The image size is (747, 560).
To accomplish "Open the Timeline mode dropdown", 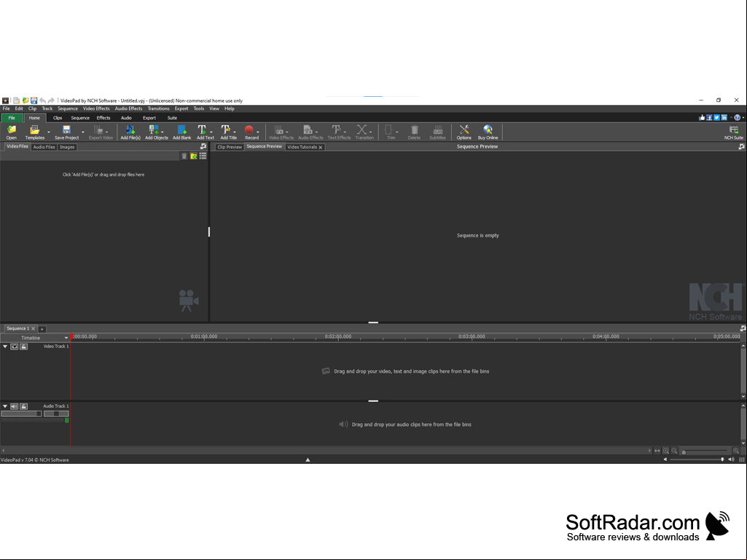I will [66, 338].
